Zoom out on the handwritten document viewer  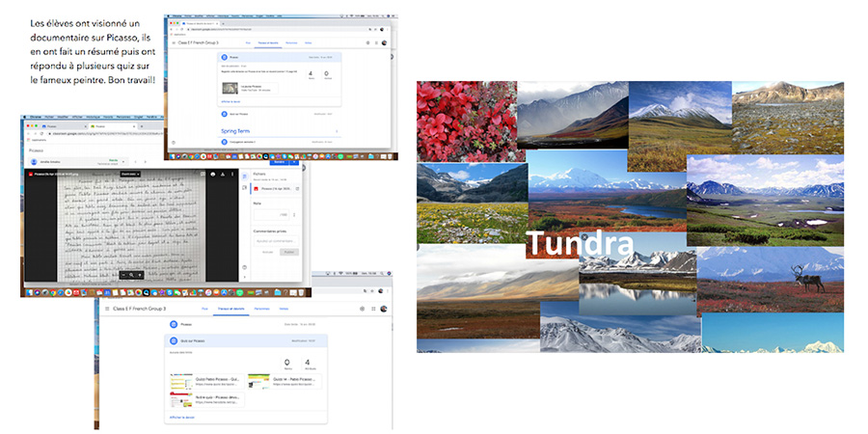pyautogui.click(x=125, y=275)
